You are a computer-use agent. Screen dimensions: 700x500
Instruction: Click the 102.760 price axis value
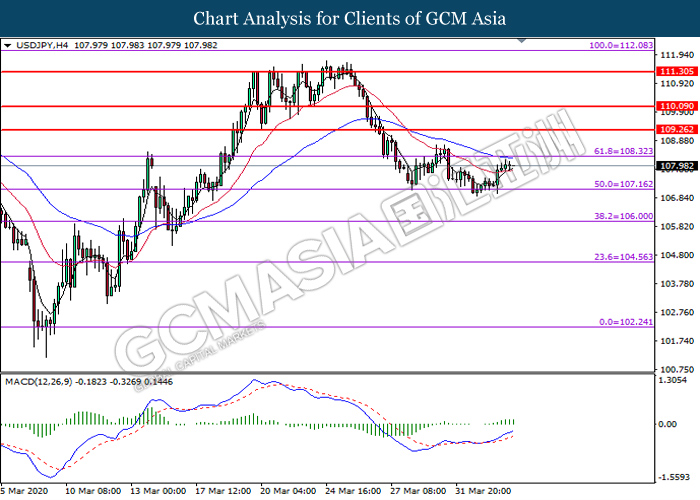tap(677, 312)
